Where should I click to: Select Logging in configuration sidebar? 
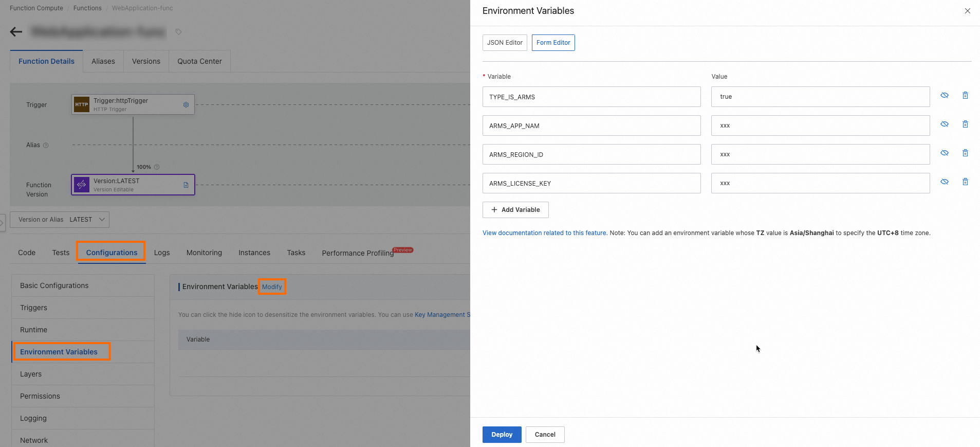tap(83, 418)
